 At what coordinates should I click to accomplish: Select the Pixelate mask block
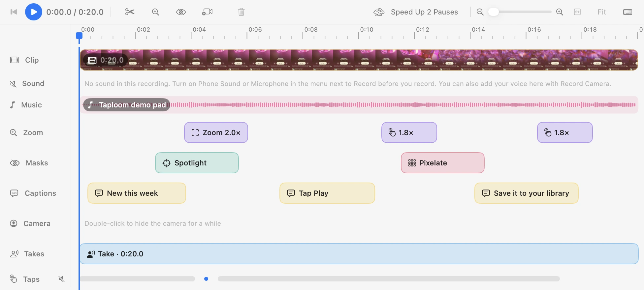tap(443, 163)
